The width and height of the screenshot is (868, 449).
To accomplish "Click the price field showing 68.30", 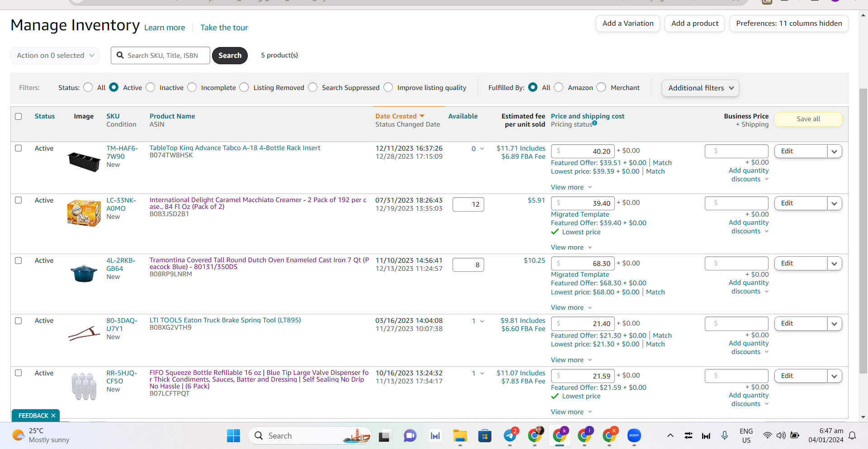I will [x=583, y=264].
